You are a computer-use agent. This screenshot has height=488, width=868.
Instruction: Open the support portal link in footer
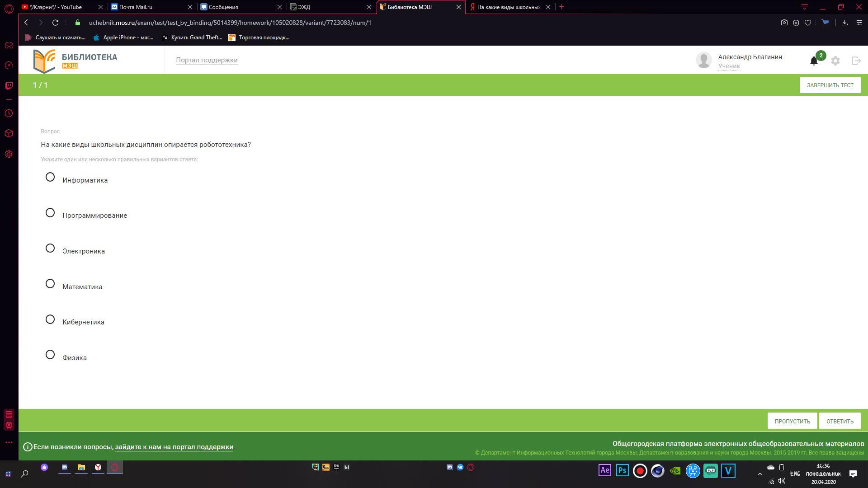[174, 447]
